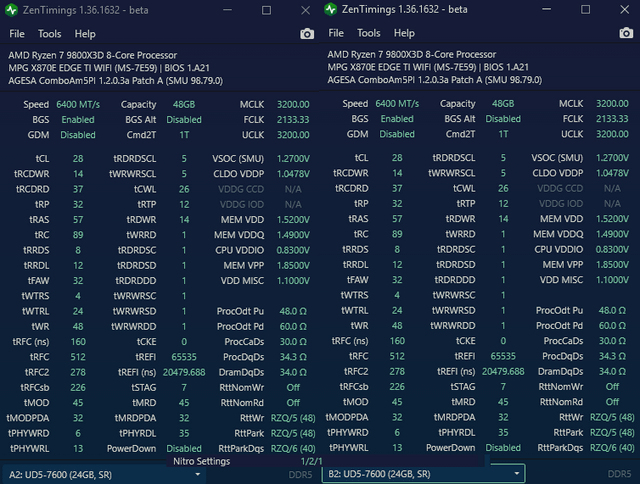Click tCL value 28 in left window
Viewport: 640px width, 484px height.
coord(78,158)
